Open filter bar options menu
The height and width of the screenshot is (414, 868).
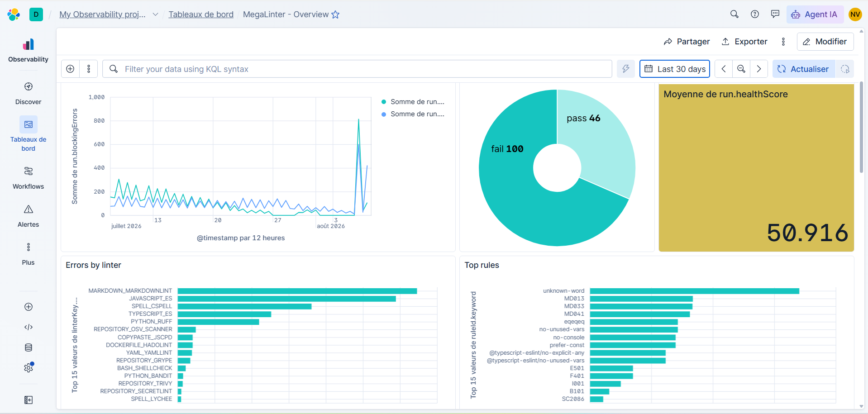[89, 69]
